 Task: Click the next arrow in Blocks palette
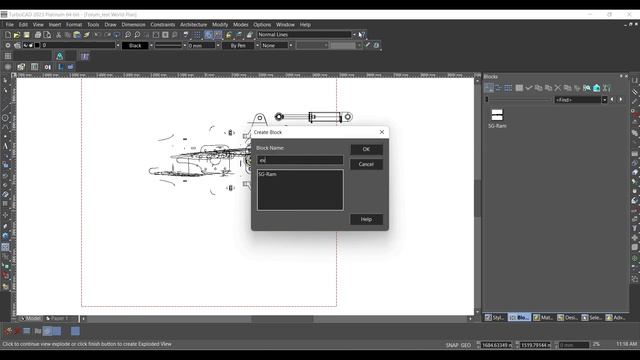pos(621,100)
